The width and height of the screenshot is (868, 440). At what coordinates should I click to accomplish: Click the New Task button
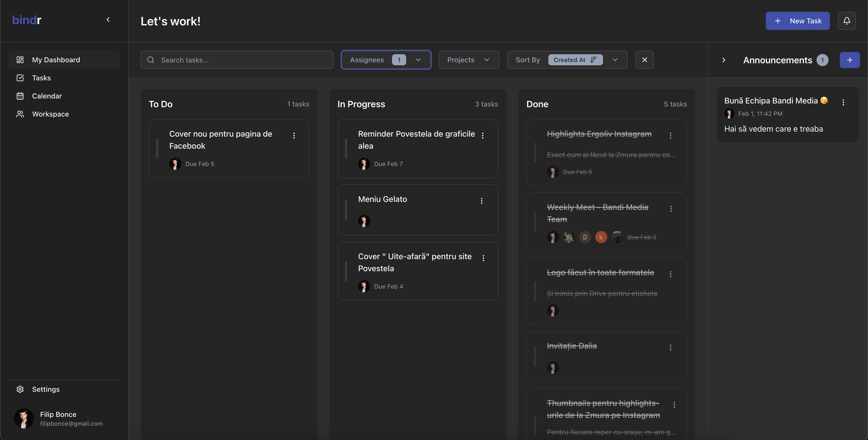pos(797,21)
